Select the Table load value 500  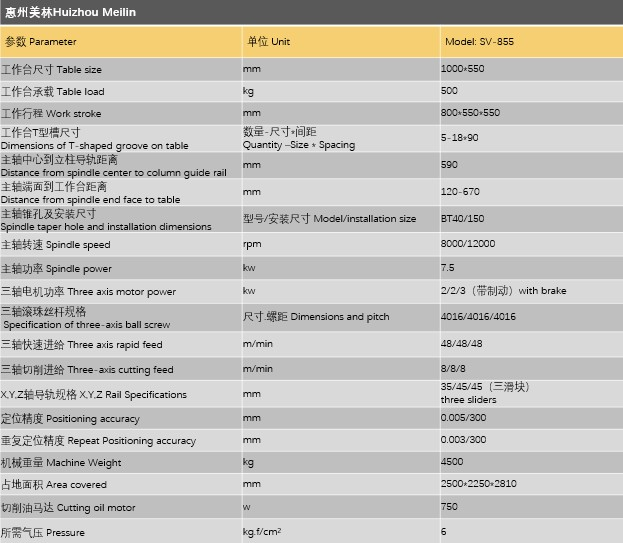(x=449, y=92)
